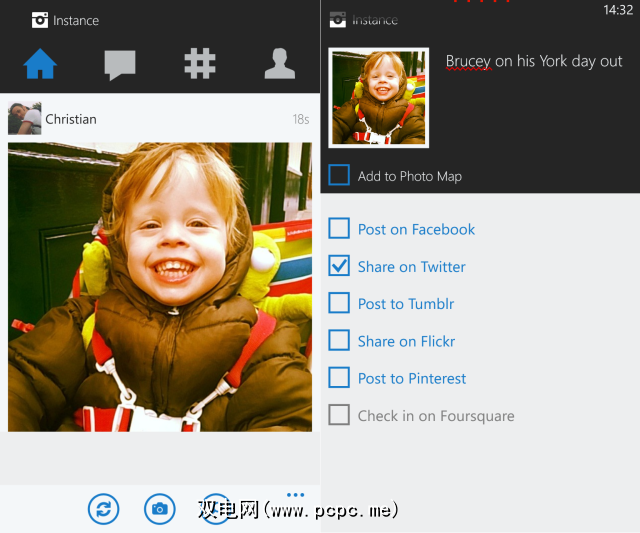This screenshot has width=640, height=533.
Task: Check the Post to Tumblr box
Action: point(339,303)
